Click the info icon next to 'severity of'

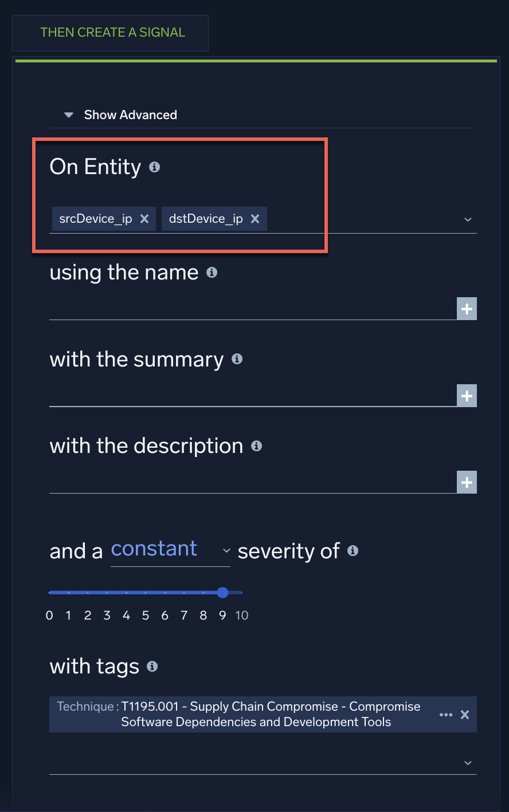(353, 551)
